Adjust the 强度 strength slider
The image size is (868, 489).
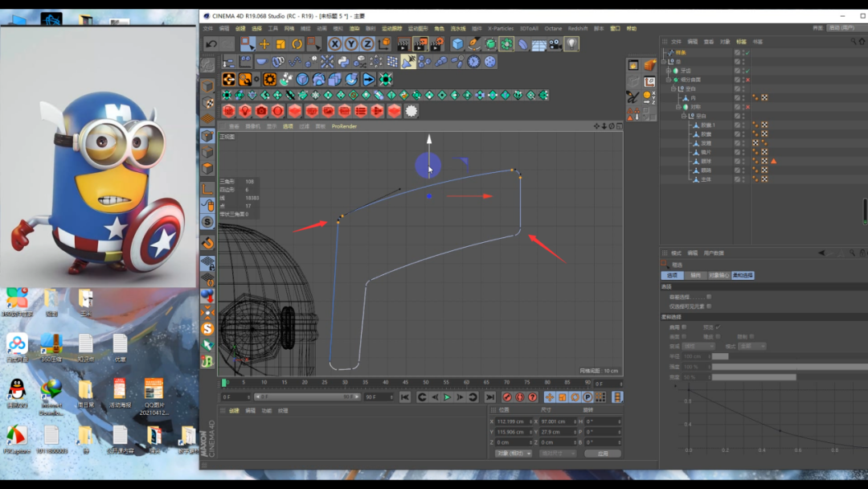point(790,367)
